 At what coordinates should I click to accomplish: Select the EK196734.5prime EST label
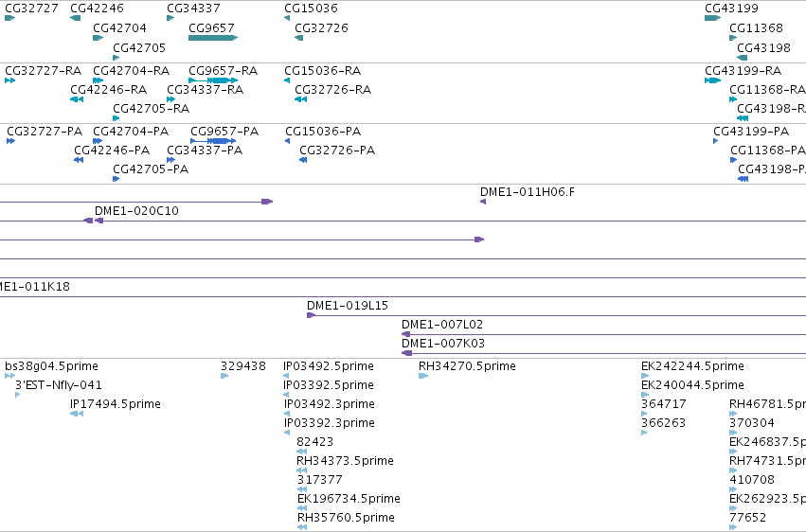pos(349,499)
